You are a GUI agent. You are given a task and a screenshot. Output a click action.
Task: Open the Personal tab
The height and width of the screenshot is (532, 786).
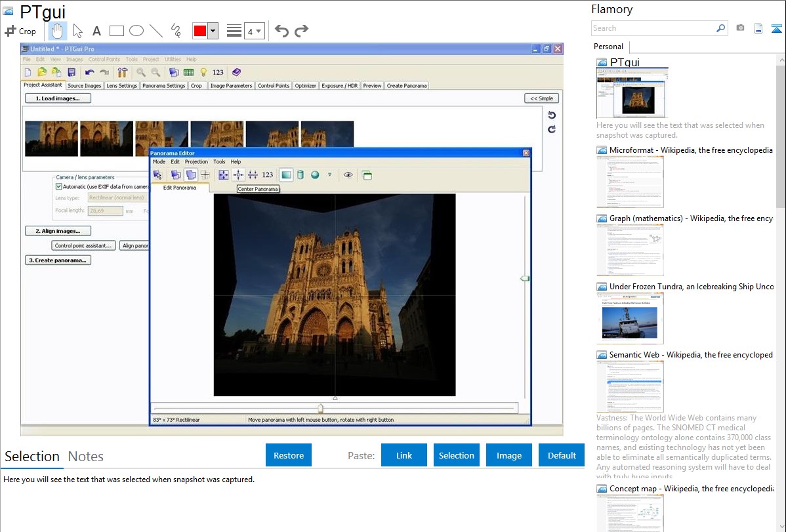[608, 47]
